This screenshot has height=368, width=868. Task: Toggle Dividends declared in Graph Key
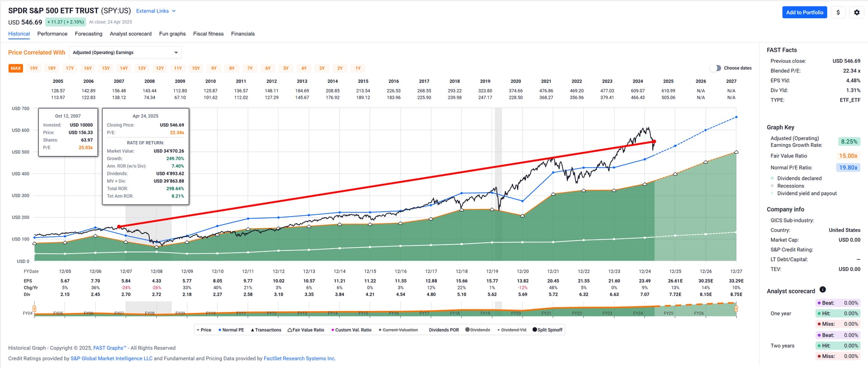click(x=796, y=179)
